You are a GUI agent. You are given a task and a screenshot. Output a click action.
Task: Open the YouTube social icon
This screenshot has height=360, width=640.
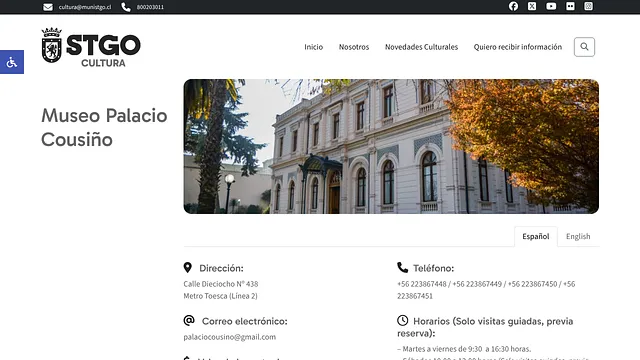(551, 6)
